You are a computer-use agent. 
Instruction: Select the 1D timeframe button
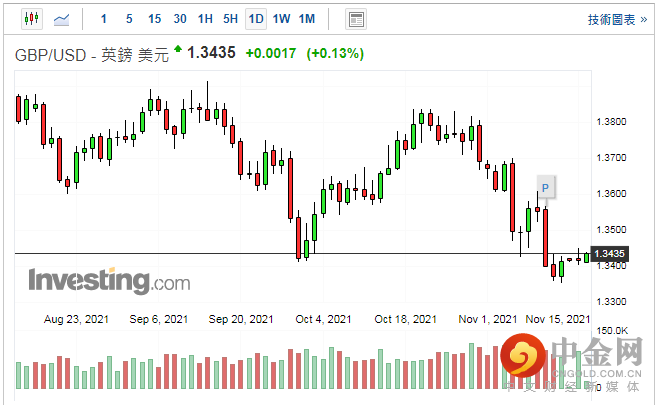256,19
